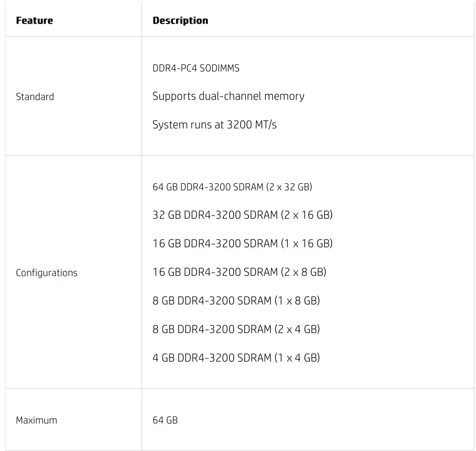Select the 16 GB (2 x 8 GB) configuration
This screenshot has height=451, width=476.
[239, 272]
